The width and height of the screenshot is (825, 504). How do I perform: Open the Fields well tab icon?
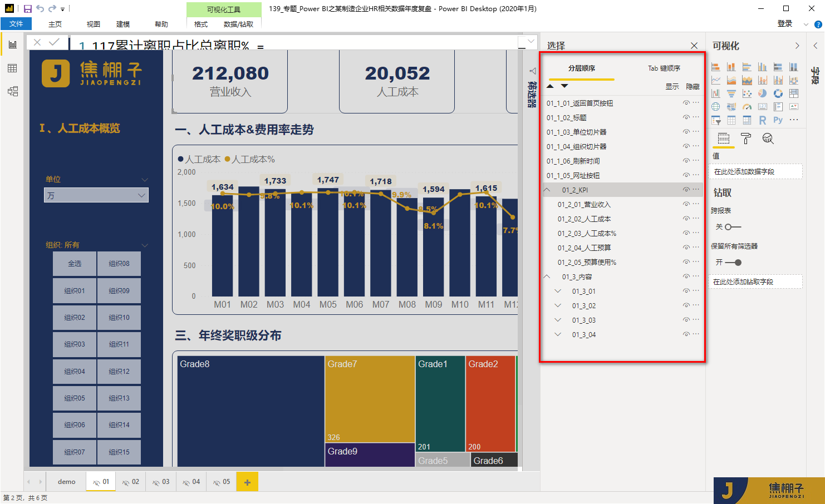tap(724, 139)
